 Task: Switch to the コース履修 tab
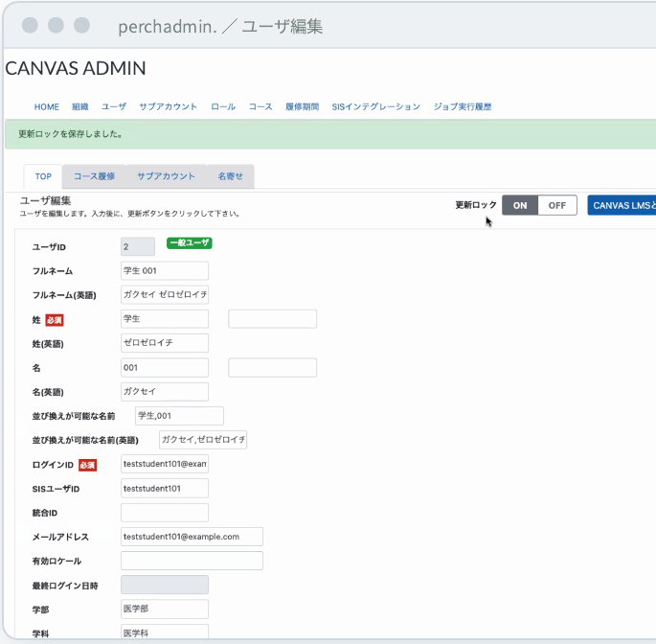(95, 176)
